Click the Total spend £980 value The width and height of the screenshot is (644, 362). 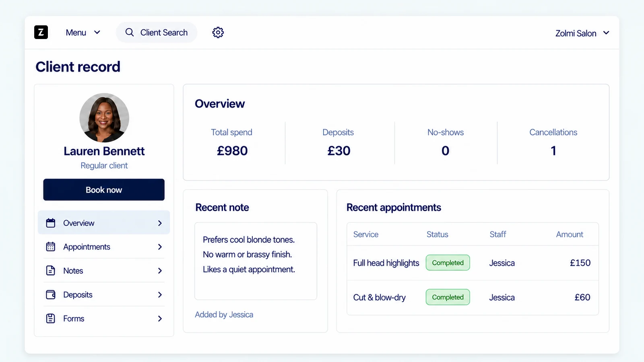[232, 151]
